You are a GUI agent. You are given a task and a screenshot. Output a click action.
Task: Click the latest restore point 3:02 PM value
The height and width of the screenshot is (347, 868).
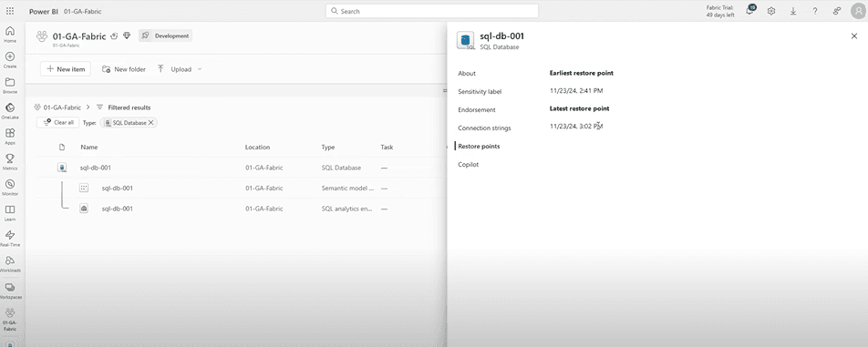(576, 126)
